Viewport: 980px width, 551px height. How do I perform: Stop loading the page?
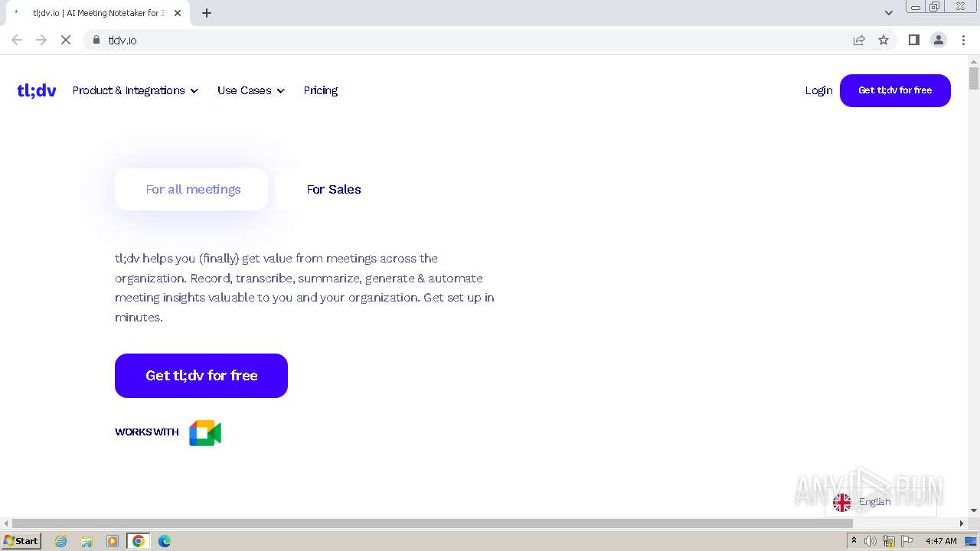point(66,40)
